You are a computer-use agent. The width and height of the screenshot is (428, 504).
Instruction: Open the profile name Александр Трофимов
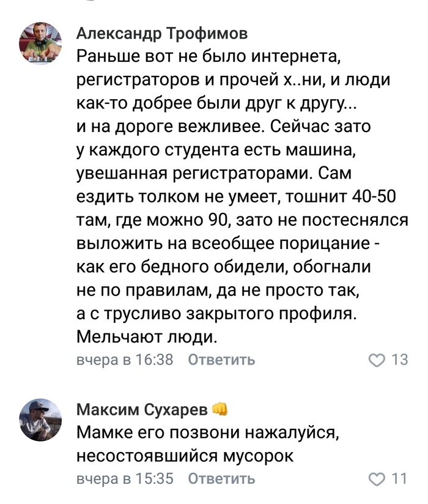[162, 34]
